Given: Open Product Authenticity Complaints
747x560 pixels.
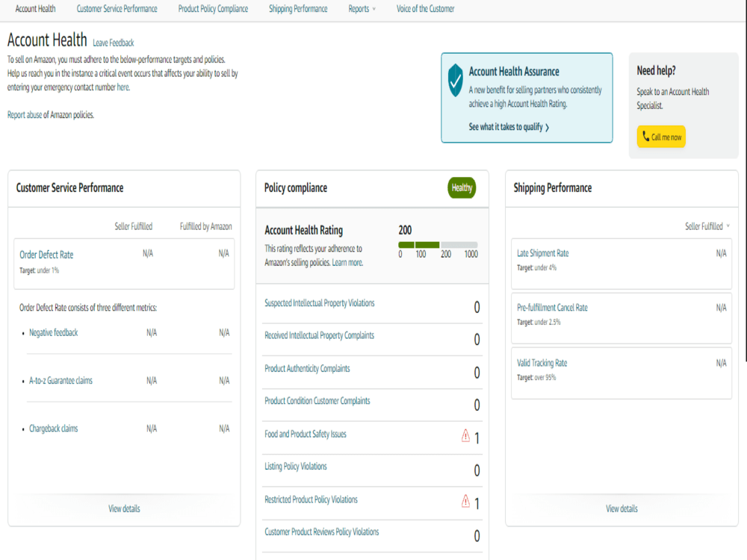Looking at the screenshot, I should (307, 369).
